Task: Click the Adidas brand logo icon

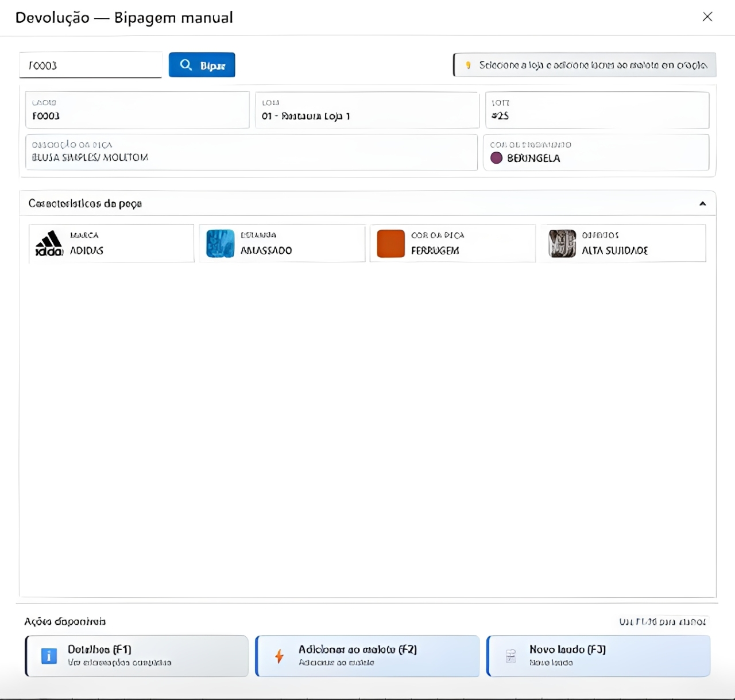Action: coord(49,243)
